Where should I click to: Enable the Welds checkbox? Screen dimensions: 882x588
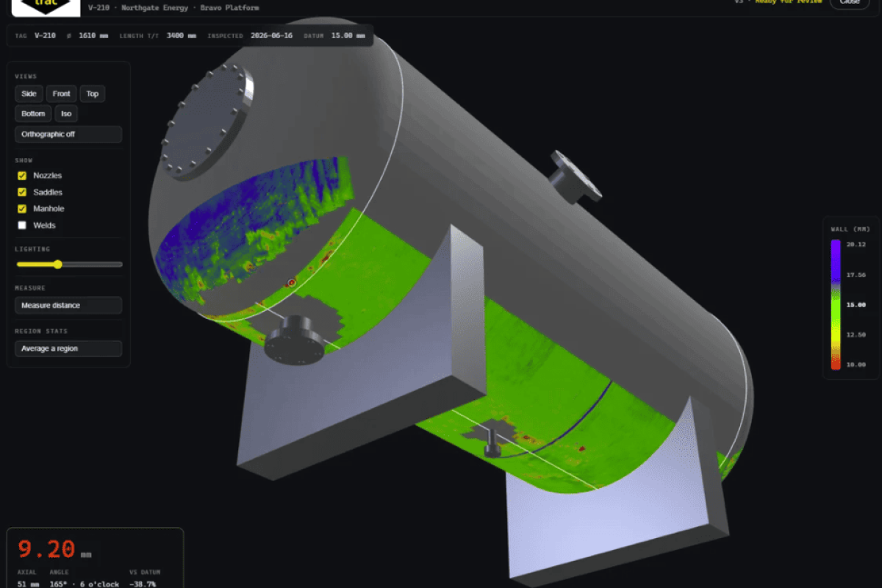[x=22, y=226]
